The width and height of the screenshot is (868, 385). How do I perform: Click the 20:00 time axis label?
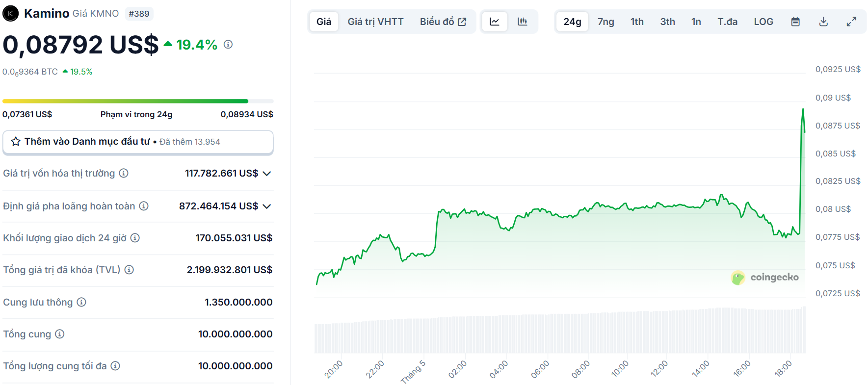point(334,369)
